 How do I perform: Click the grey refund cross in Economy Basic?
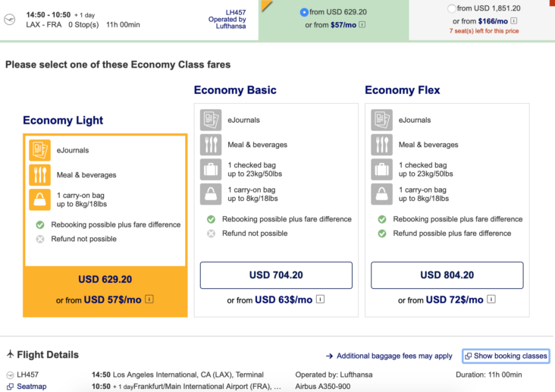tap(211, 234)
